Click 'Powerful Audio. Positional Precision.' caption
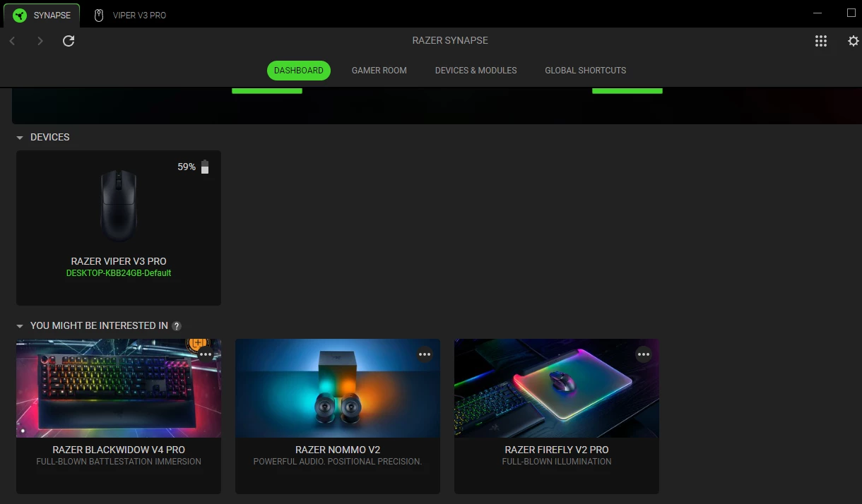Screen dimensions: 862x504 (338, 462)
